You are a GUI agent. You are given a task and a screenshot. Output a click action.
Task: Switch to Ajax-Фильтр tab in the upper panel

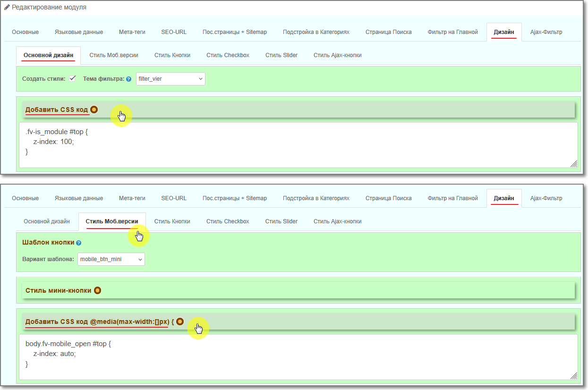tap(546, 32)
